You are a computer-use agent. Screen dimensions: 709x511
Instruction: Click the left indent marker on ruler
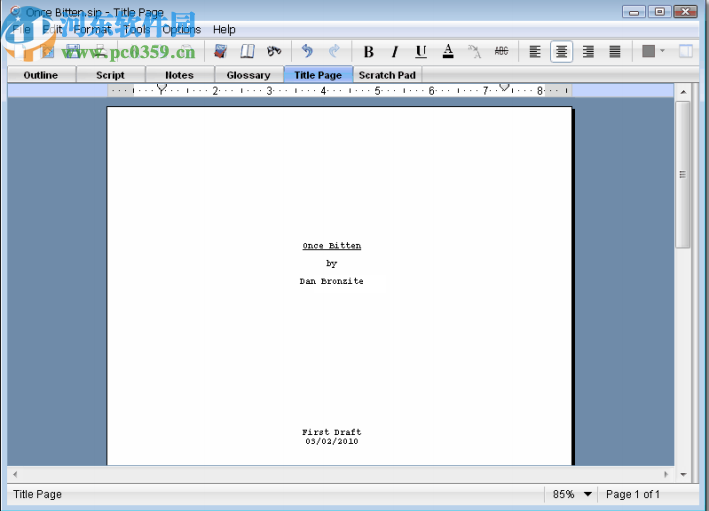[161, 89]
